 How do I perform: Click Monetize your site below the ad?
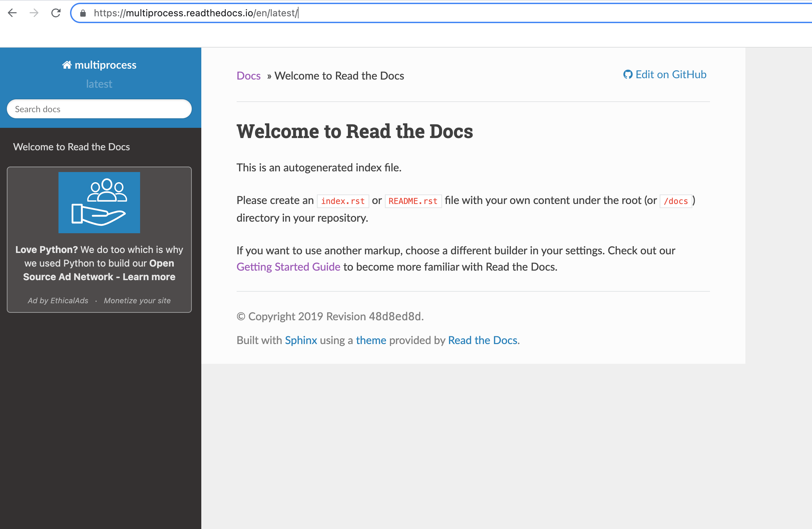coord(137,301)
